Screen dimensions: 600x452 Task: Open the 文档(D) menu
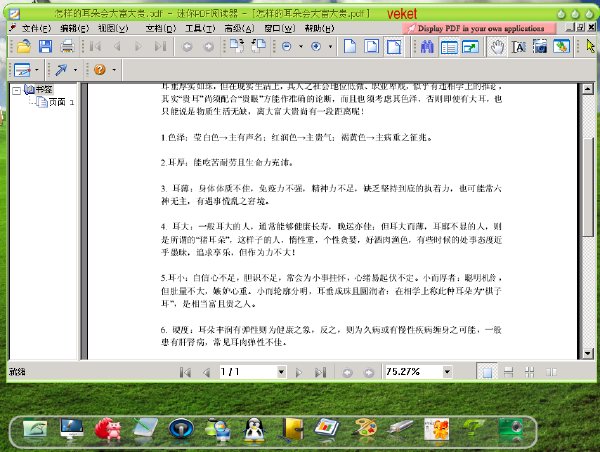161,28
